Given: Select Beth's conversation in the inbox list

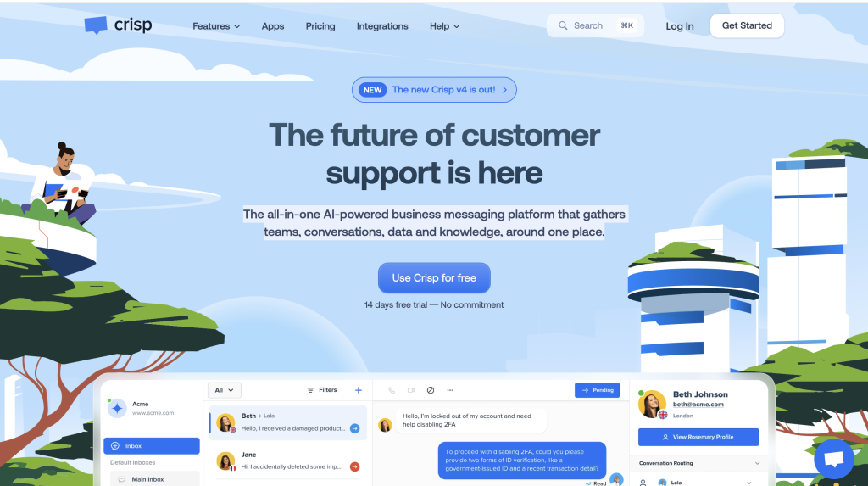Looking at the screenshot, I should 288,423.
